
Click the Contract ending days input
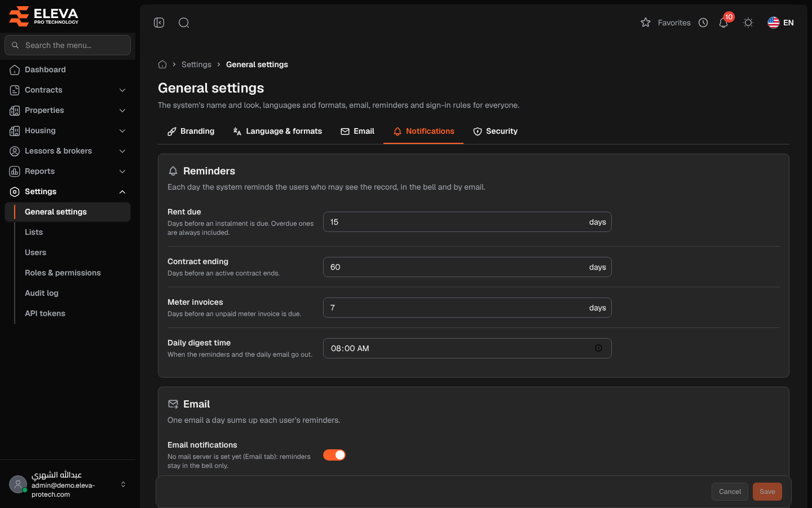coord(467,267)
